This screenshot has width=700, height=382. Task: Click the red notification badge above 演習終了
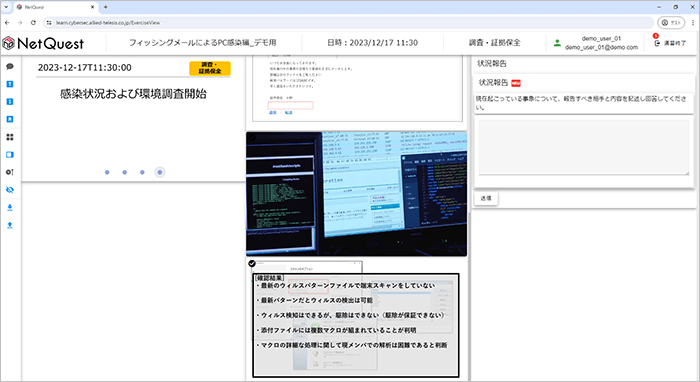pyautogui.click(x=655, y=36)
